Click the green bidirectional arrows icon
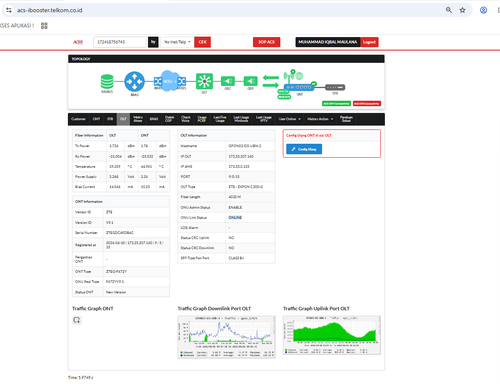 271,81
